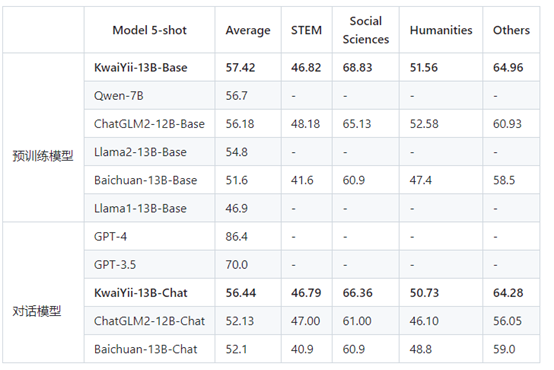Click the Model 5-shot column header

point(149,30)
